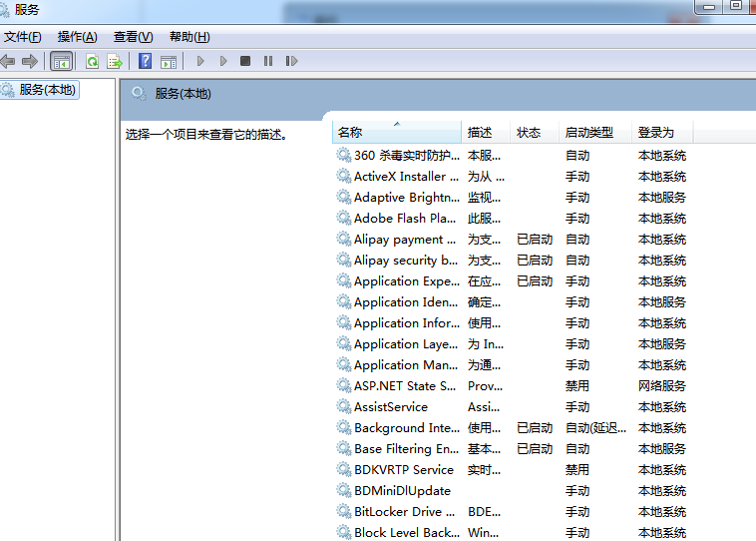
Task: Open the 帮助(H) menu
Action: 189,37
